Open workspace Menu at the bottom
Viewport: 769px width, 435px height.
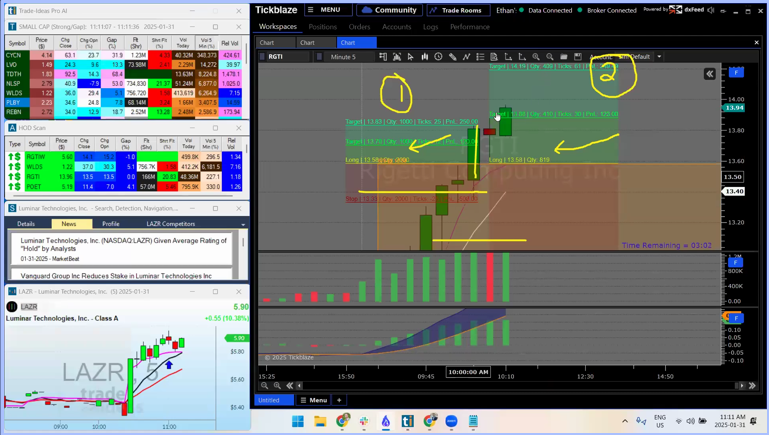[313, 400]
